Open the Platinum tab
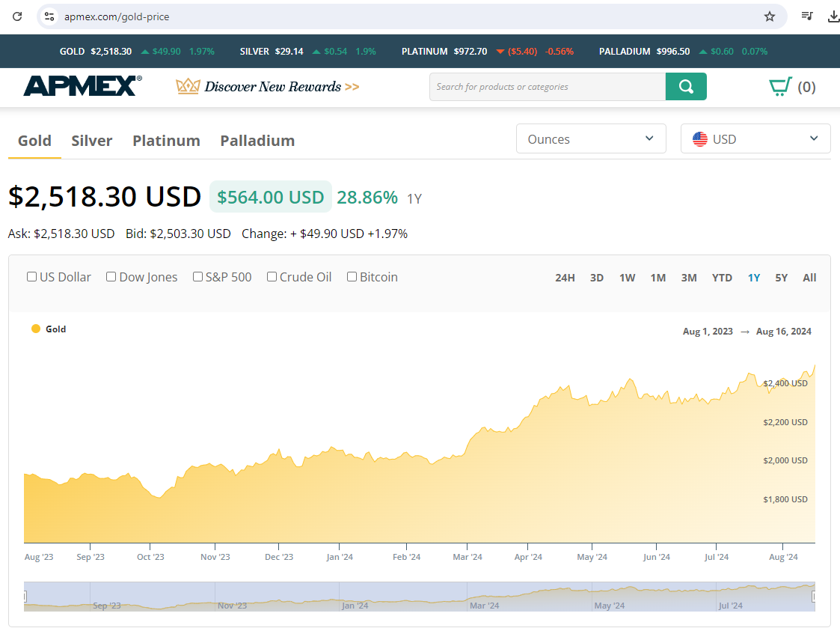840x637 pixels. (x=166, y=141)
